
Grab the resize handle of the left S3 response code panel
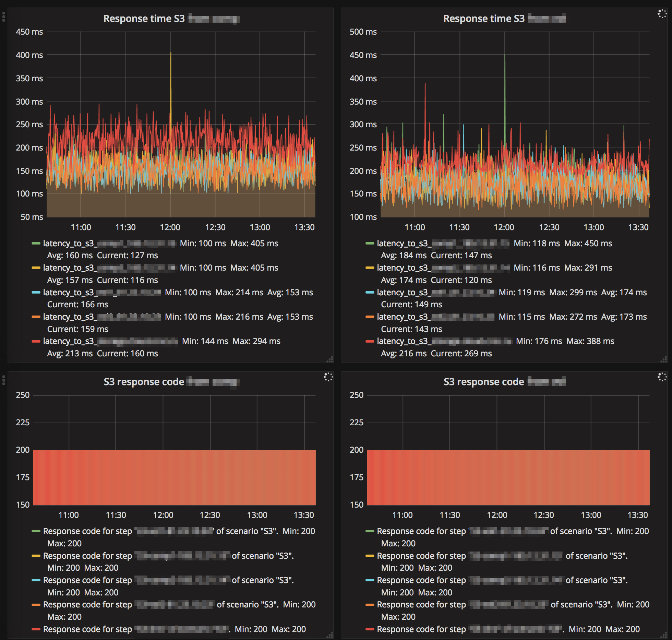tap(330, 636)
